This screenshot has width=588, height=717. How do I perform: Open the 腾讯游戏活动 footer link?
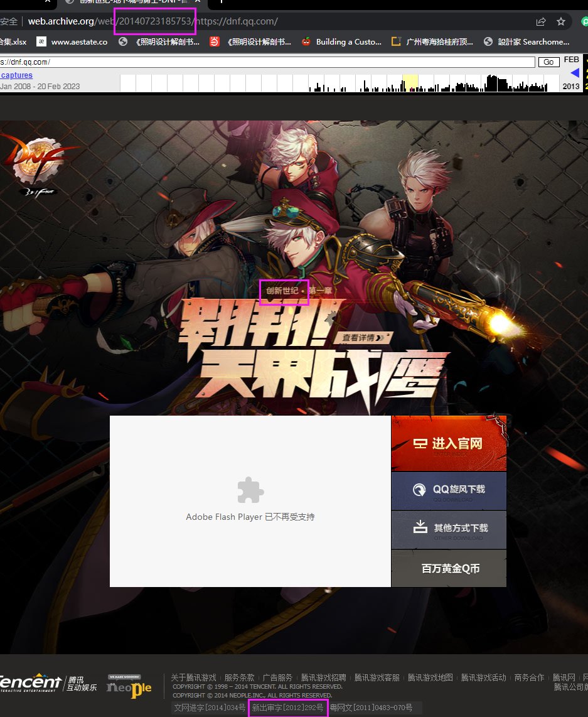pyautogui.click(x=483, y=677)
